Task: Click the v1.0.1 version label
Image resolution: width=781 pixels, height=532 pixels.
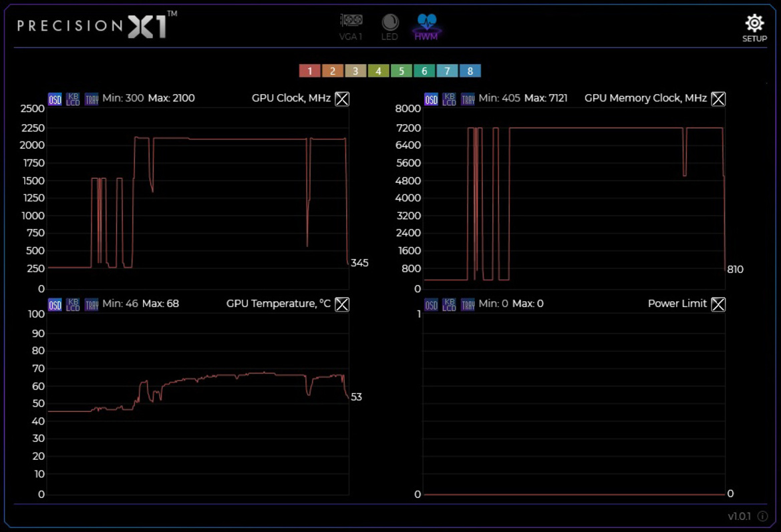Action: pyautogui.click(x=739, y=516)
